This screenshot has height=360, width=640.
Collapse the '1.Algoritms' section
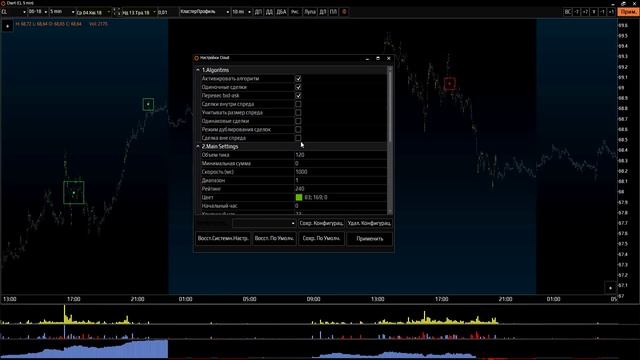coord(198,70)
